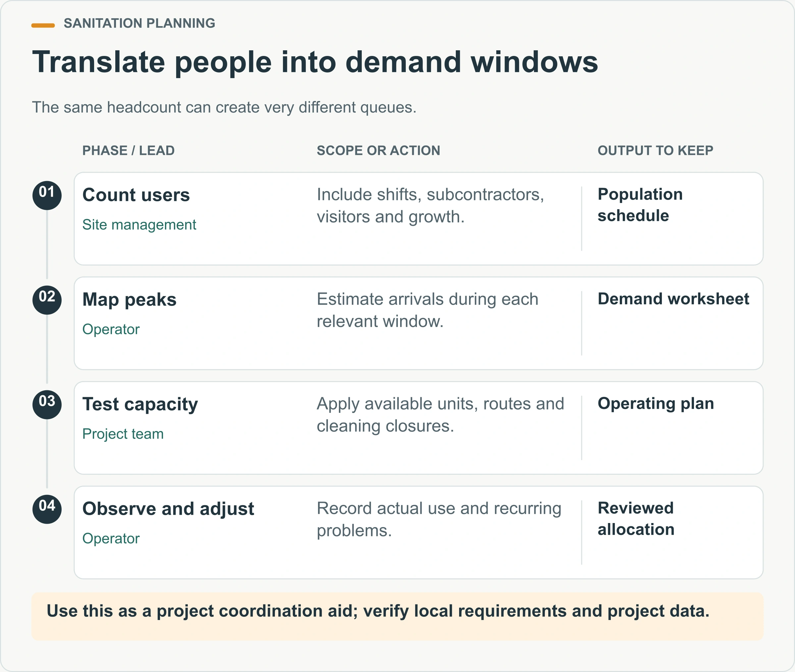Select the "Map peaks" phase title
This screenshot has width=795, height=672.
point(130,300)
